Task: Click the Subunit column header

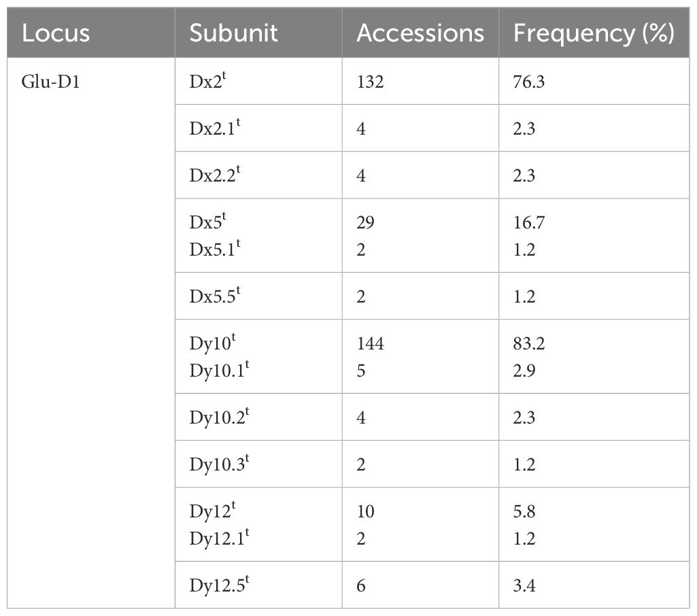Action: tap(233, 33)
